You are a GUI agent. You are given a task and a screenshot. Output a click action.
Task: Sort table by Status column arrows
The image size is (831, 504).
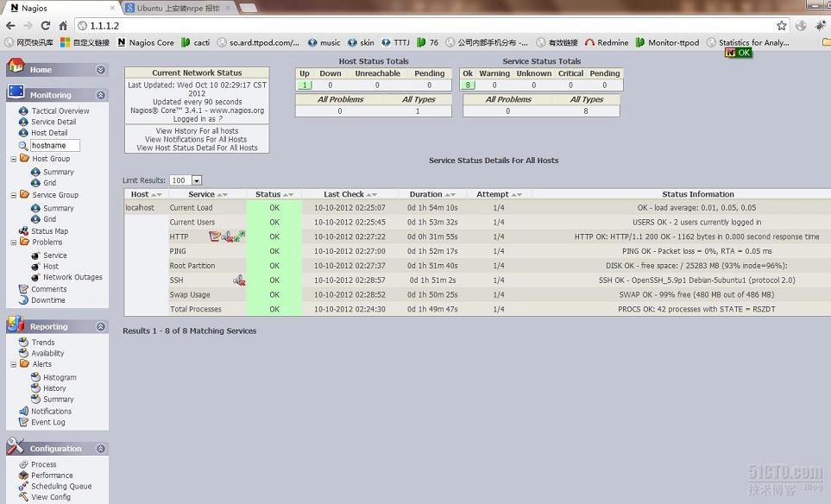pos(287,194)
